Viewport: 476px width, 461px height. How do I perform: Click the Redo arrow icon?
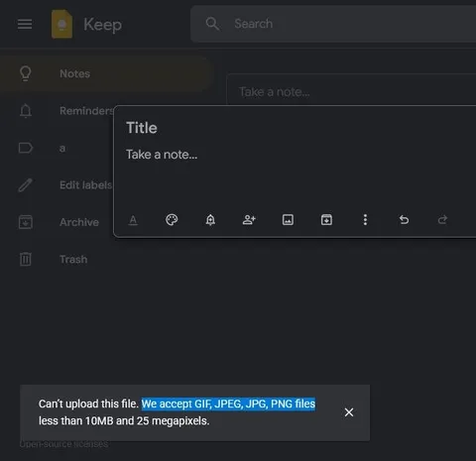(442, 220)
